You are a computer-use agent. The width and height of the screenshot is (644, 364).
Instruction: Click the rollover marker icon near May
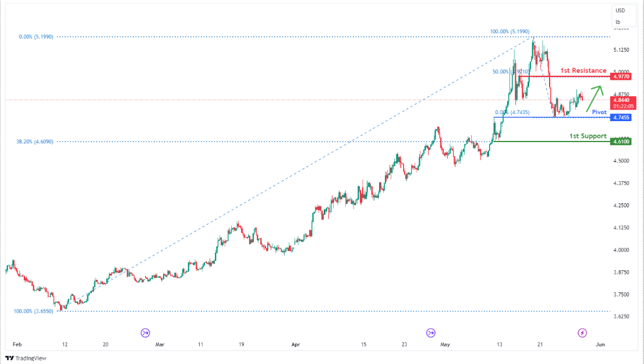click(x=430, y=333)
